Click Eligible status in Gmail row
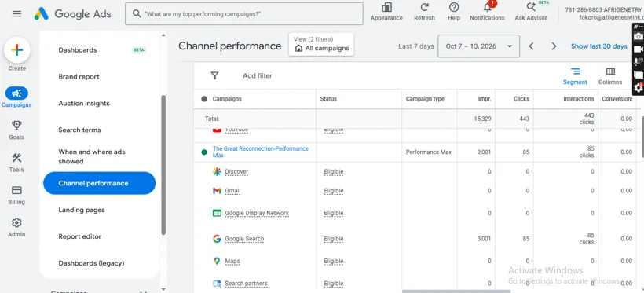This screenshot has width=644, height=293. pyautogui.click(x=334, y=191)
